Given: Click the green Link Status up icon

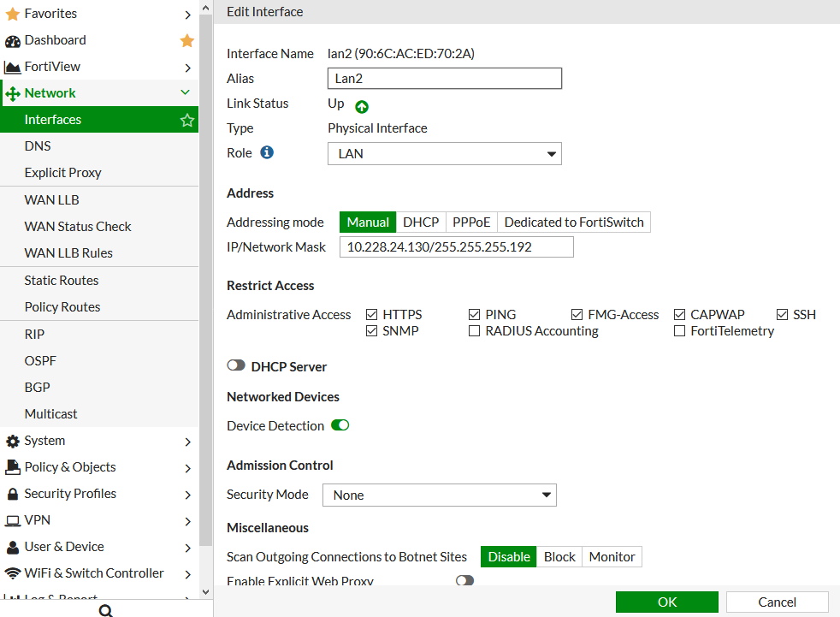Looking at the screenshot, I should point(362,107).
